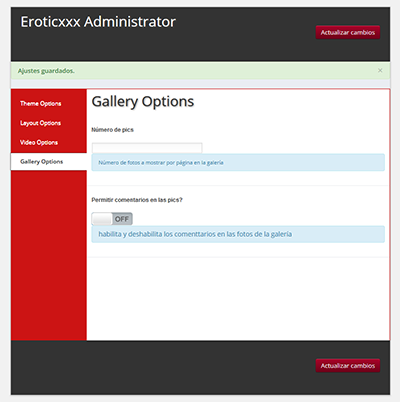
Task: Toggle the comments OFF switch
Action: point(112,219)
